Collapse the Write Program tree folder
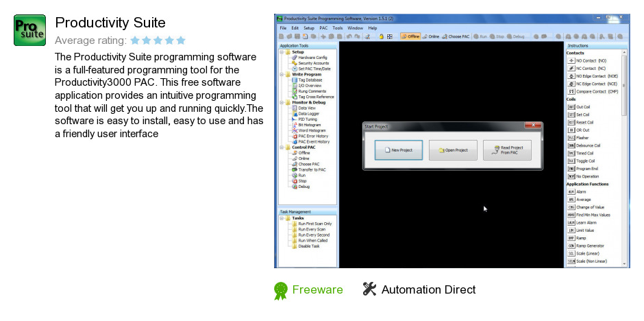Screen dimensions: 644x321 (282, 75)
